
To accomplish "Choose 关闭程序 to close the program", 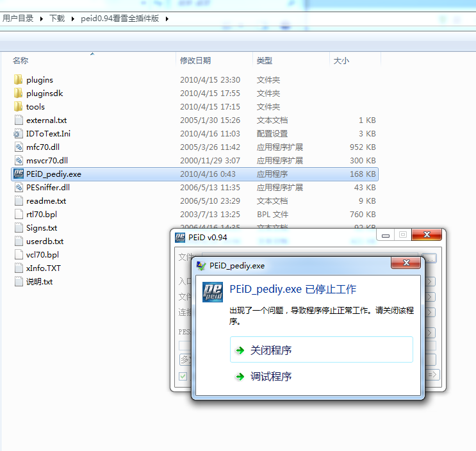I will (322, 350).
